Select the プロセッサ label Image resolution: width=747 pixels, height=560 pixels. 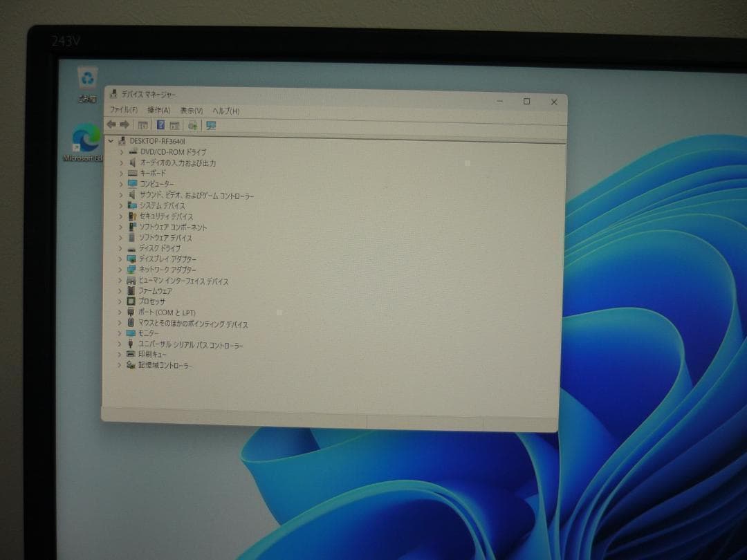pyautogui.click(x=151, y=301)
